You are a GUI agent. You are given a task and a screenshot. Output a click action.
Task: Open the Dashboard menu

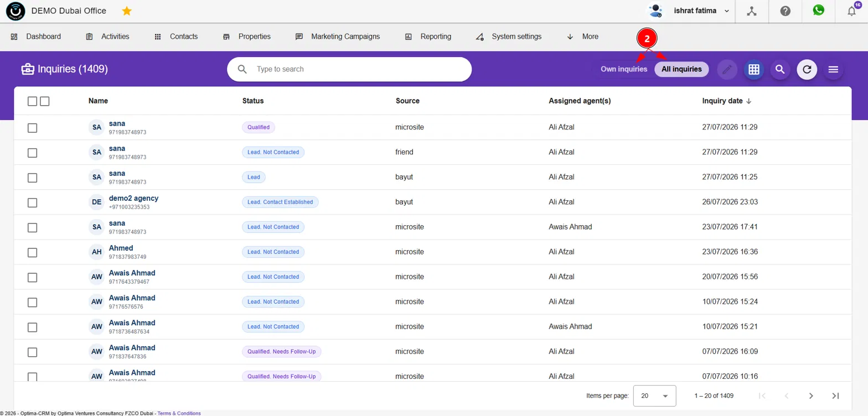point(36,37)
